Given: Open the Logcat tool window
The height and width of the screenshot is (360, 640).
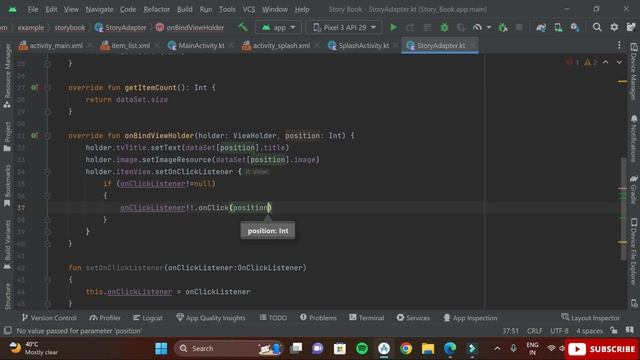Looking at the screenshot, I should click(x=148, y=318).
